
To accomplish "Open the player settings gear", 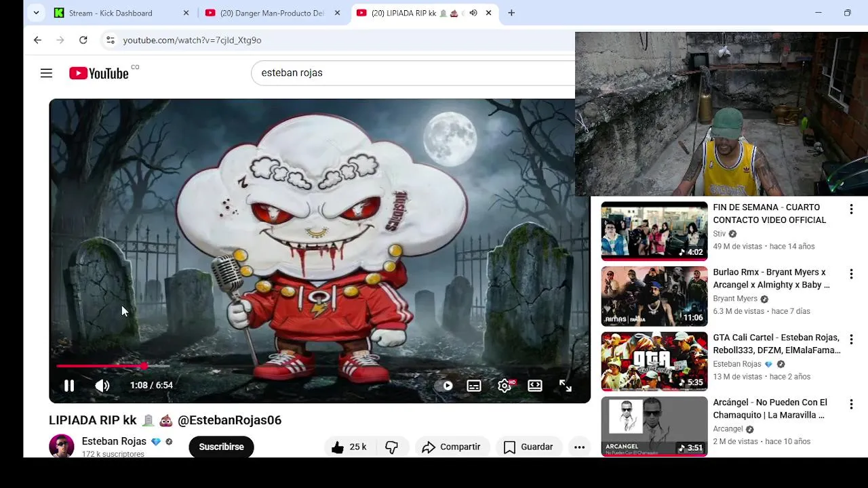I will [x=505, y=386].
